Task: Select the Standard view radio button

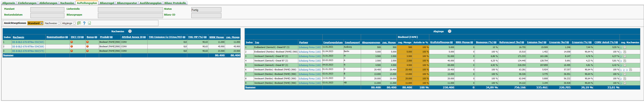Action: click(42, 23)
